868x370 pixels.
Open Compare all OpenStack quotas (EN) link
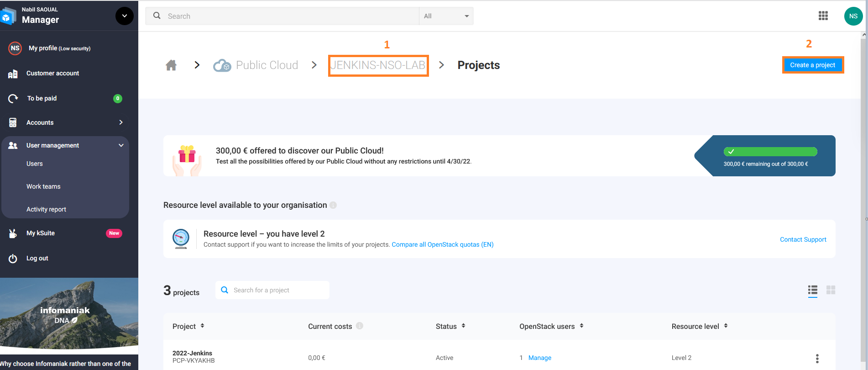pyautogui.click(x=443, y=244)
